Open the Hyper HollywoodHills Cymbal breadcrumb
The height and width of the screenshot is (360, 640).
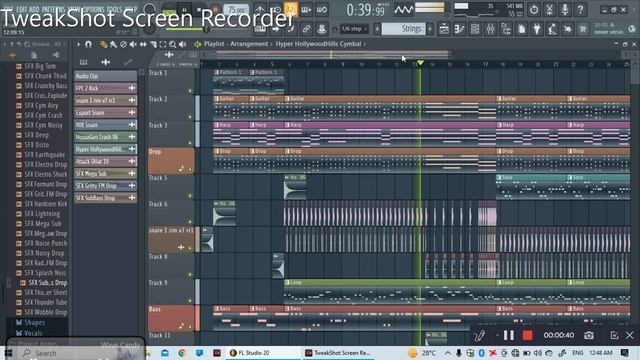[x=318, y=44]
